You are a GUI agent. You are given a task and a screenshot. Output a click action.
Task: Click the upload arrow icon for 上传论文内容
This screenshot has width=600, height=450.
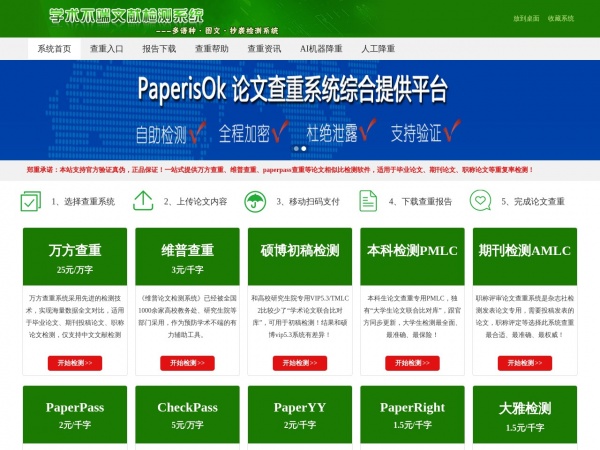tap(143, 201)
